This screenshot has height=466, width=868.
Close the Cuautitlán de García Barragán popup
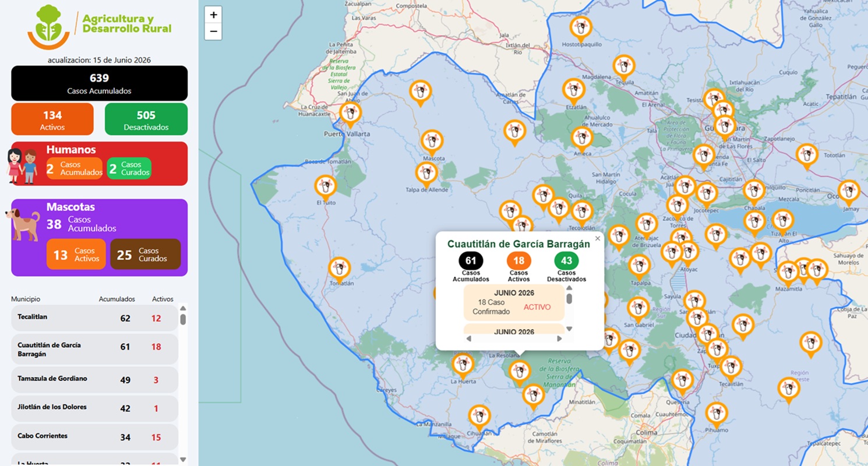597,238
